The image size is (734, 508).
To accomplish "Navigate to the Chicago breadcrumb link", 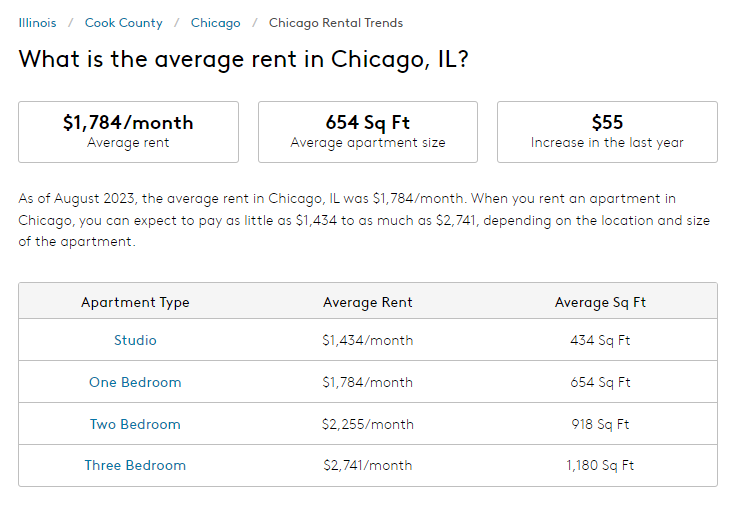I will pyautogui.click(x=215, y=23).
